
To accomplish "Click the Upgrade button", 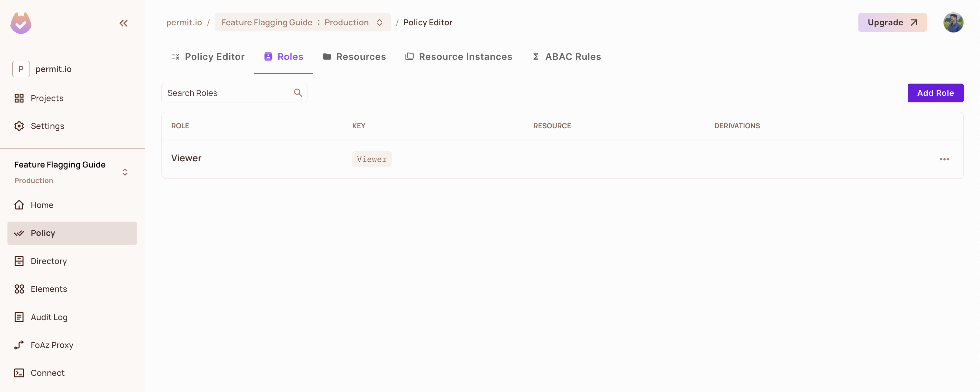I will pyautogui.click(x=892, y=22).
